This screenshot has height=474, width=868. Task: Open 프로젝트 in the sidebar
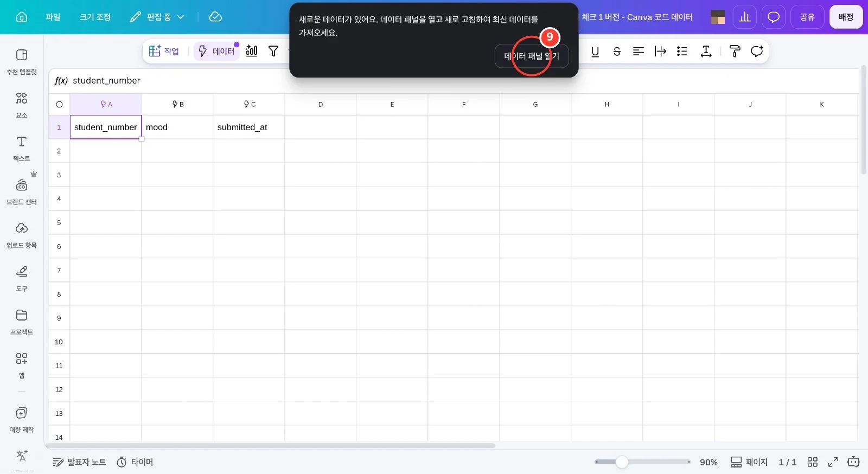coord(22,322)
